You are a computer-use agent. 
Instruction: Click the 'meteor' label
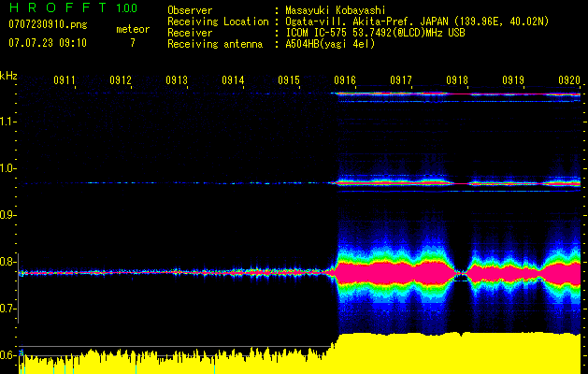[x=133, y=29]
